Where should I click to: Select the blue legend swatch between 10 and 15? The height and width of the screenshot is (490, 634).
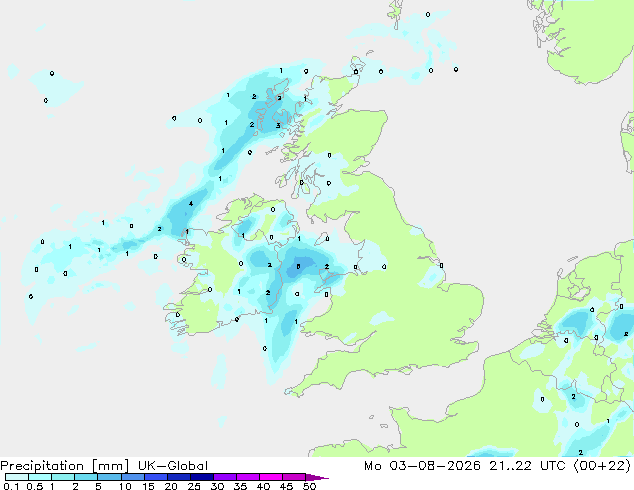tap(133, 477)
